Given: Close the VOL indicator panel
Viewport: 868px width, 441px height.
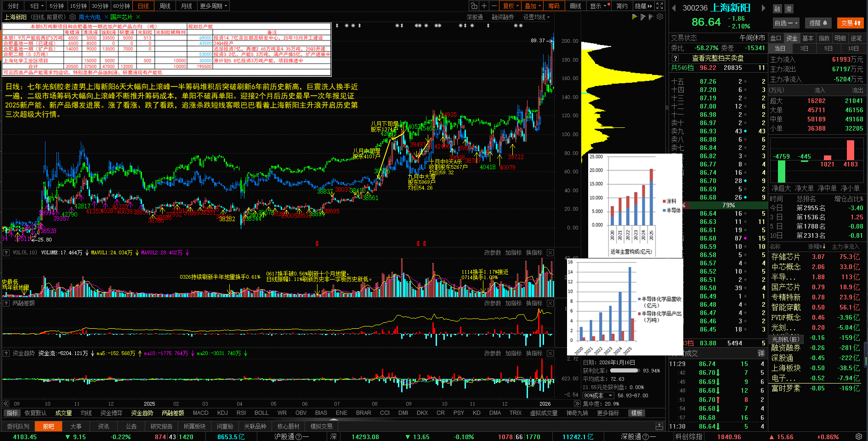Looking at the screenshot, I should (x=550, y=252).
